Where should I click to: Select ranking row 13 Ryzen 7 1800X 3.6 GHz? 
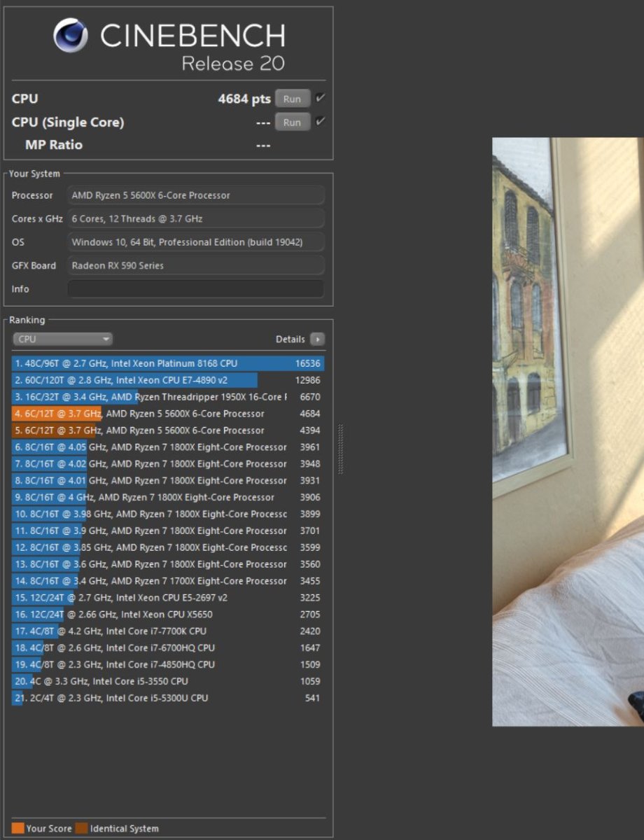click(x=168, y=564)
